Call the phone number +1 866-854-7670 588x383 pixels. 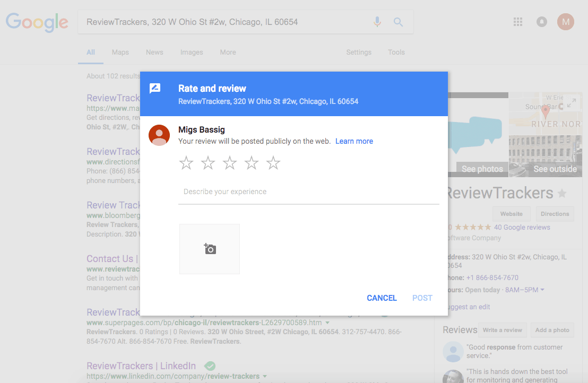492,277
